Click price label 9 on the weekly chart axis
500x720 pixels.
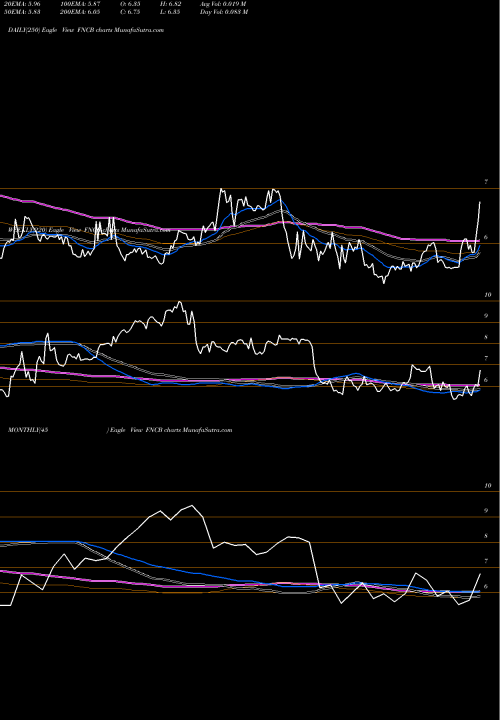[486, 316]
